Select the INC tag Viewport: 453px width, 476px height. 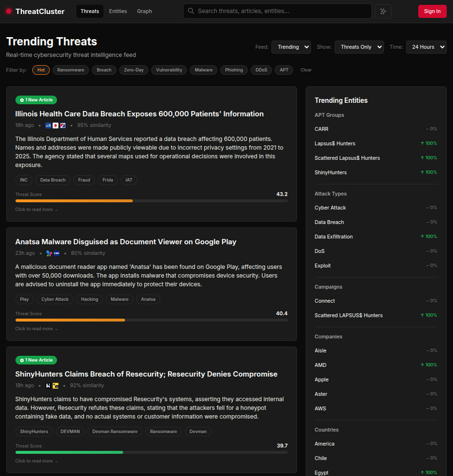[x=24, y=180]
